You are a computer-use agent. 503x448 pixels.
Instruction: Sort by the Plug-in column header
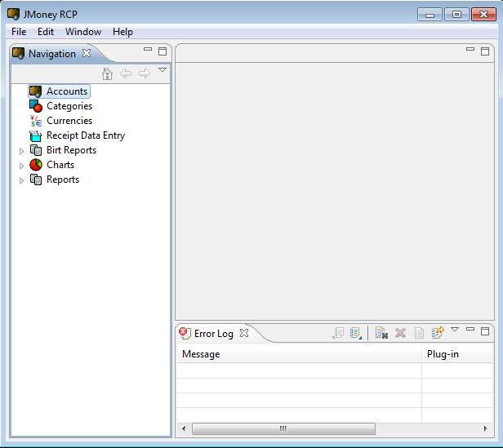click(x=457, y=354)
